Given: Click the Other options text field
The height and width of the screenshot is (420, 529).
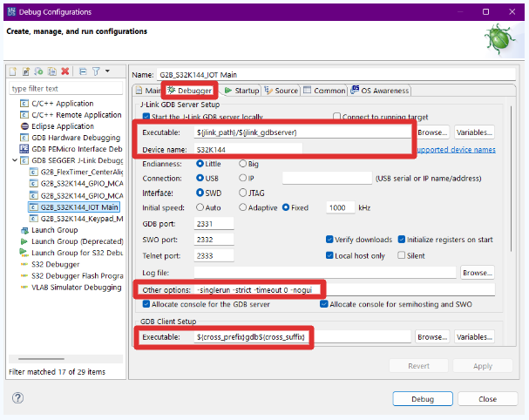Looking at the screenshot, I should (344, 290).
